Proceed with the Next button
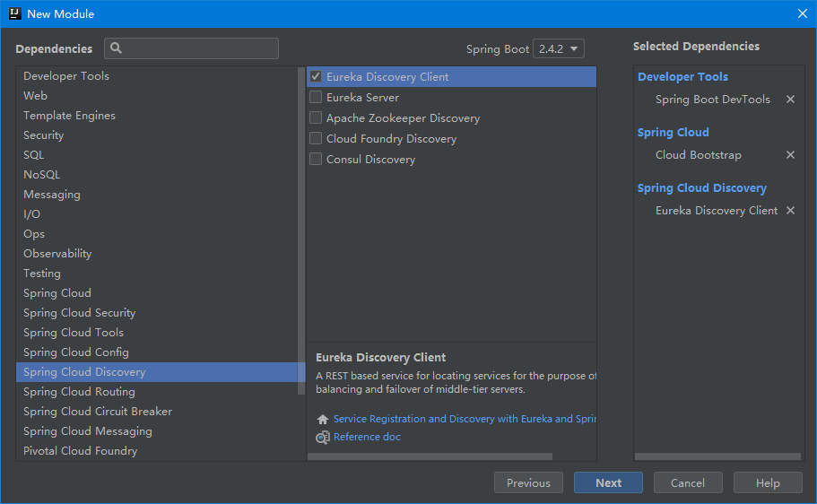This screenshot has height=504, width=817. (608, 482)
